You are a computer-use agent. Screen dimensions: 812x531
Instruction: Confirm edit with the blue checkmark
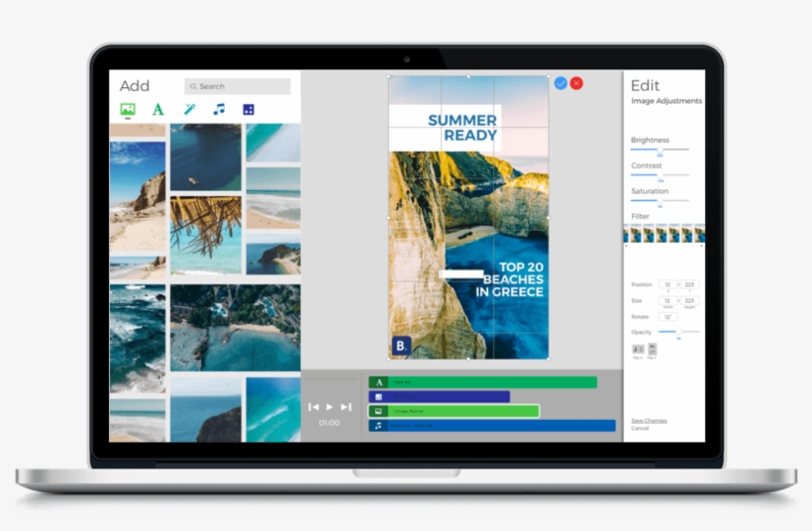(x=560, y=84)
